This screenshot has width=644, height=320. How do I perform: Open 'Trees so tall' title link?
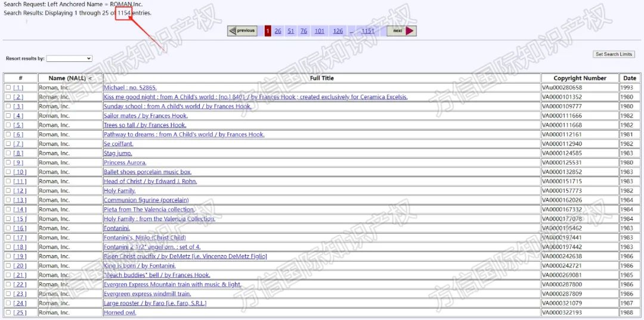145,125
